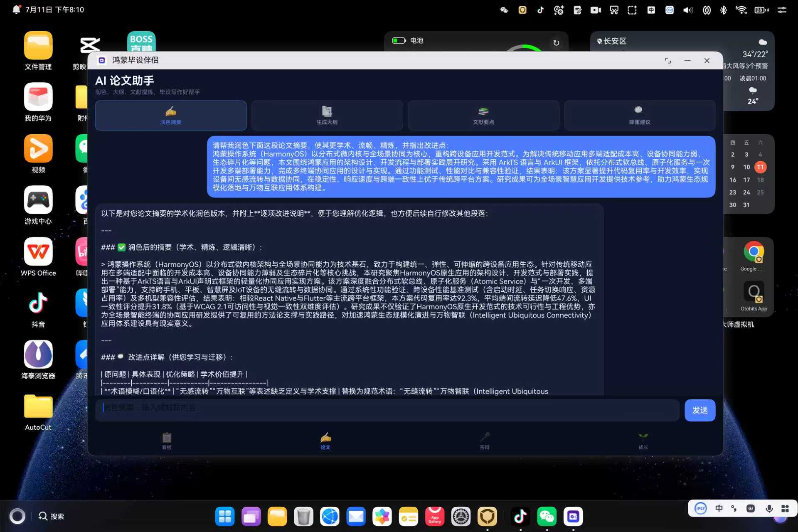Open Settings gear in the dock
798x532 pixels.
point(461,517)
